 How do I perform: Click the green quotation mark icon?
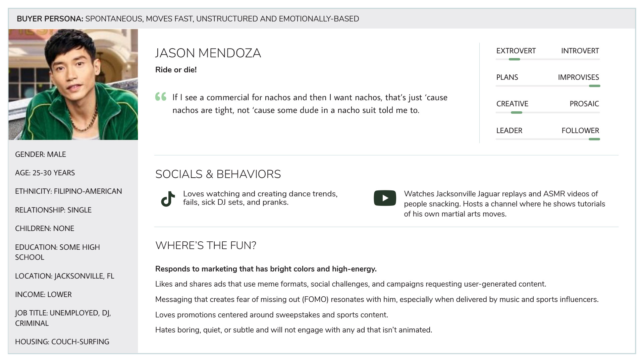click(161, 97)
